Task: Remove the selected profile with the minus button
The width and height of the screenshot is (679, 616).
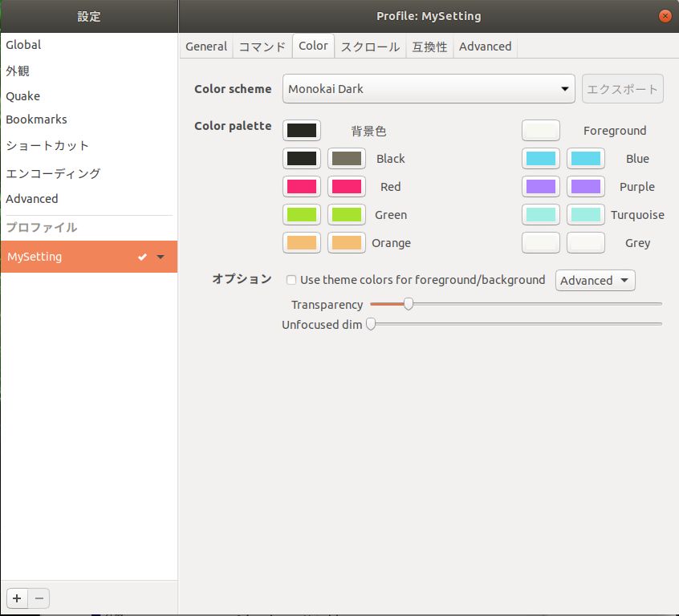Action: tap(39, 598)
